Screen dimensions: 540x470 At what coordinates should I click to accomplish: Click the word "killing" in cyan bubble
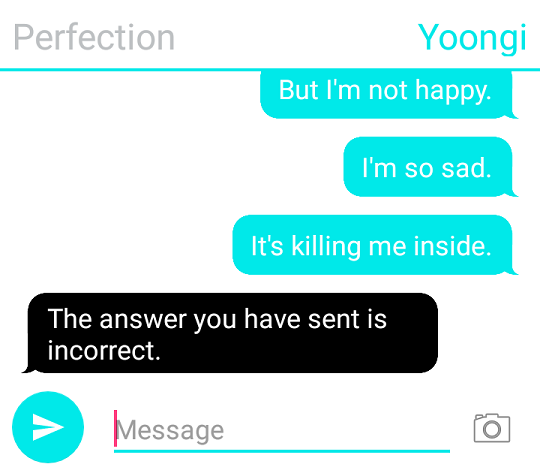pyautogui.click(x=326, y=247)
